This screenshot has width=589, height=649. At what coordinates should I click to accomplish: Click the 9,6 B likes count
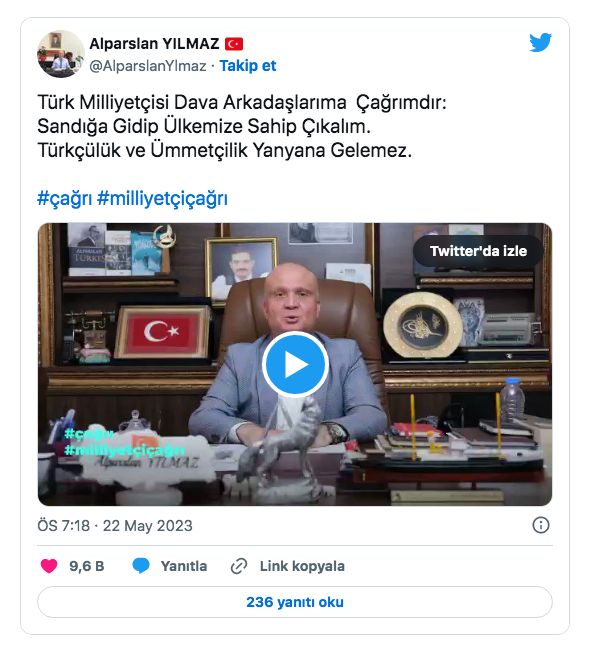87,566
